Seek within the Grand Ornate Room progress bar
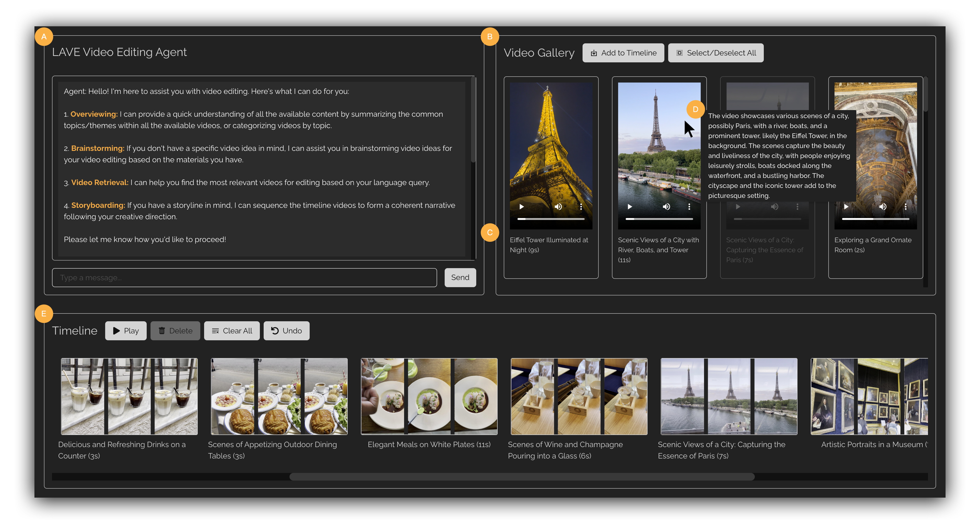Image resolution: width=980 pixels, height=528 pixels. tap(875, 219)
